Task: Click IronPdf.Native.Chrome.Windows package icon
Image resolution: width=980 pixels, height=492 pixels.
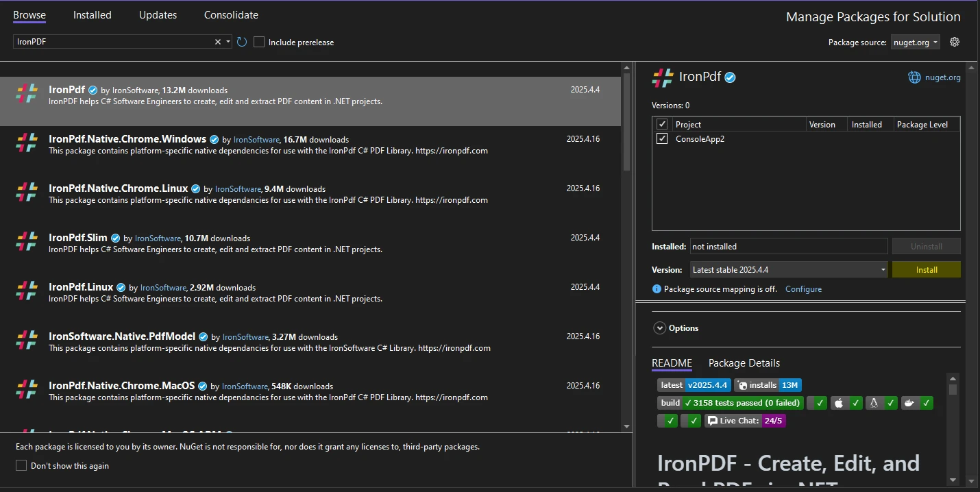Action: pos(27,144)
